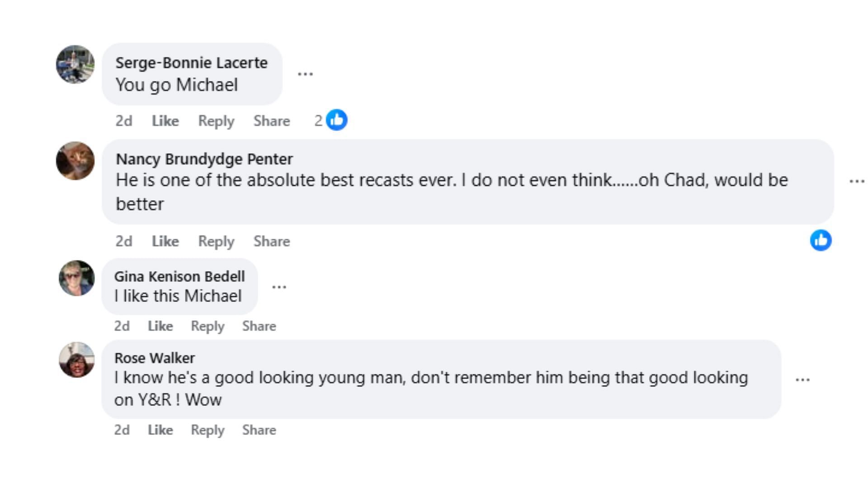Open Gina Kenison Bedell's profile picture

pos(76,278)
